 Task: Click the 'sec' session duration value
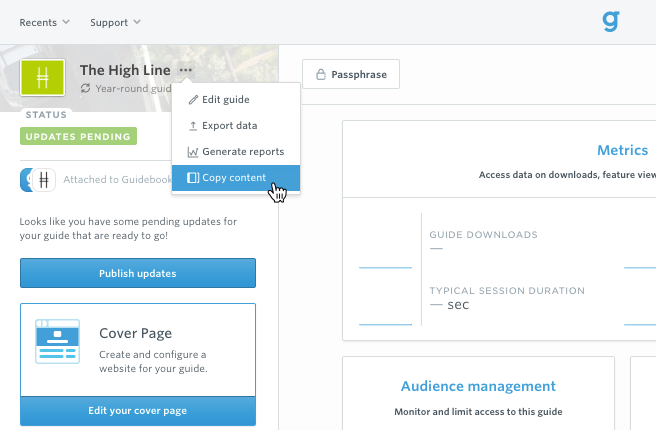pyautogui.click(x=458, y=305)
